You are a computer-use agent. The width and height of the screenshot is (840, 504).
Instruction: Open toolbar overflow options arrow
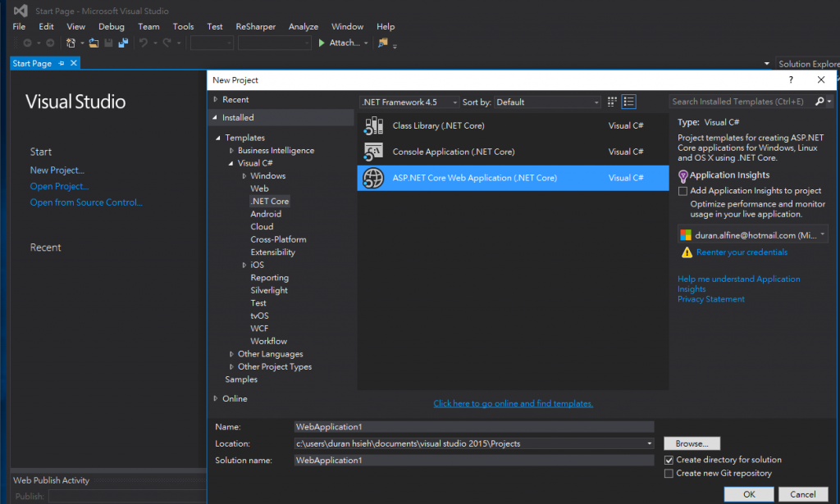point(395,46)
